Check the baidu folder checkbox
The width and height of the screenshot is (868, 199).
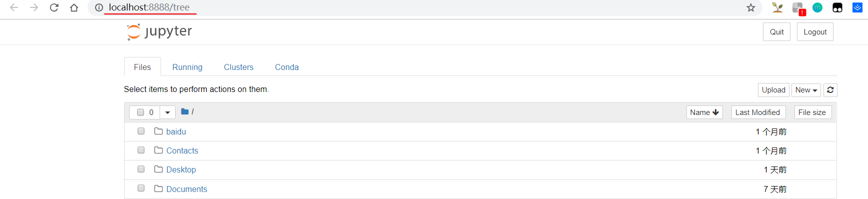pyautogui.click(x=141, y=131)
